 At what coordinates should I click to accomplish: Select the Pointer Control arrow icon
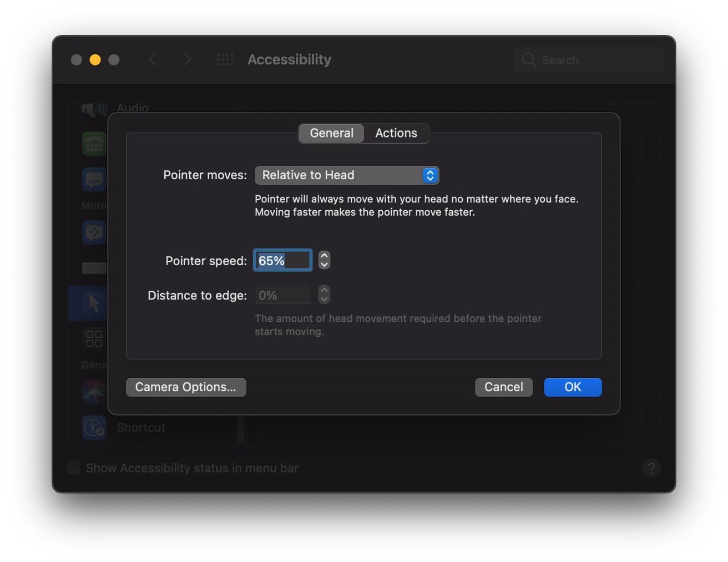pos(94,303)
